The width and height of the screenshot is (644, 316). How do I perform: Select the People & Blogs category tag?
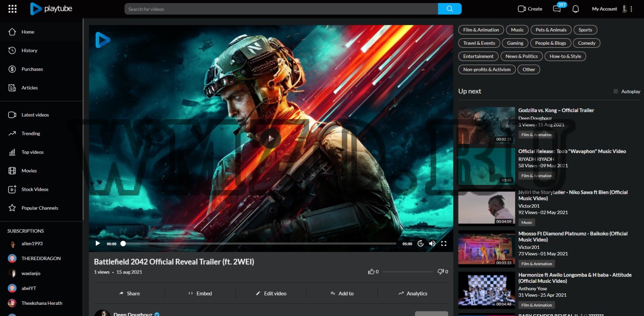[550, 43]
